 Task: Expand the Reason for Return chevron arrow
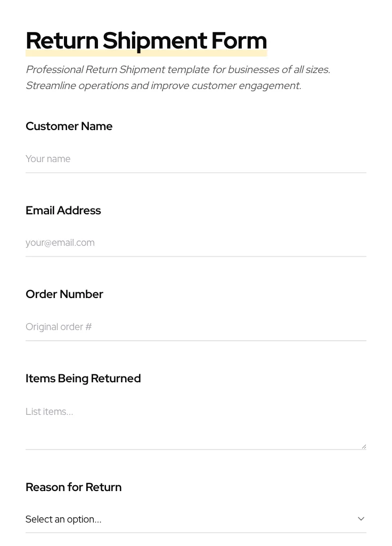click(361, 519)
